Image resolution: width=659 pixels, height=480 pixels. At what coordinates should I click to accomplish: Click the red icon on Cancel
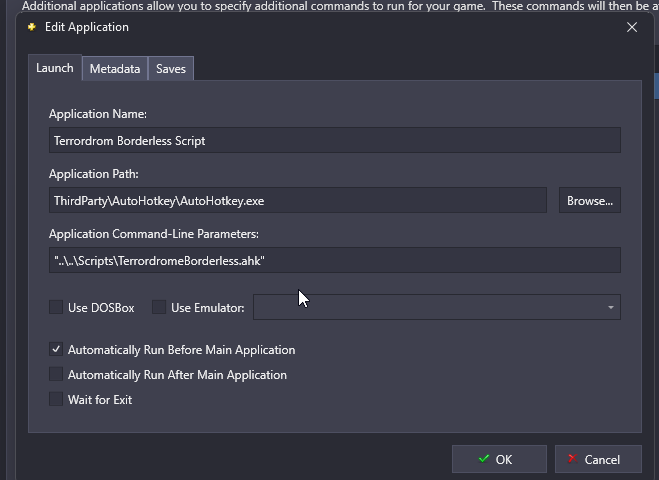tap(571, 459)
